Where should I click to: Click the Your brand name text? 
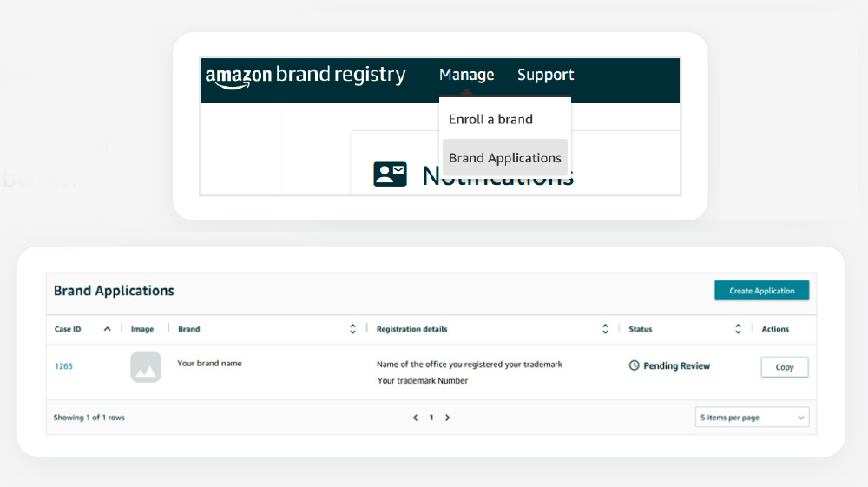click(x=210, y=364)
